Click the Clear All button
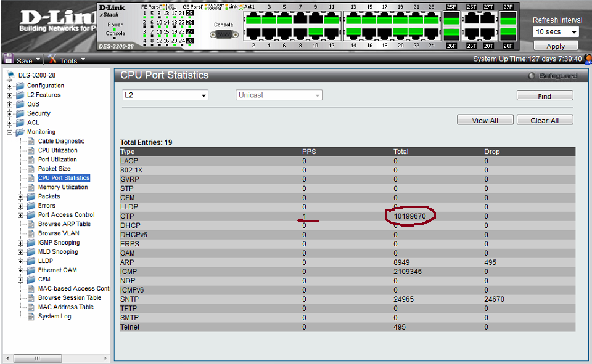The height and width of the screenshot is (364, 592). tap(545, 120)
